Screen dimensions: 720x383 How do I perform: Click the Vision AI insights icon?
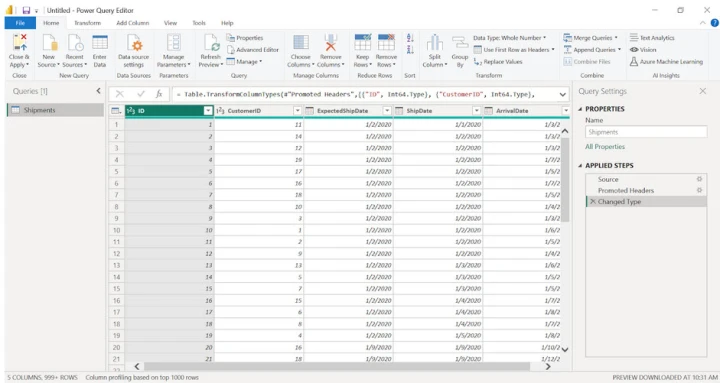tap(634, 50)
